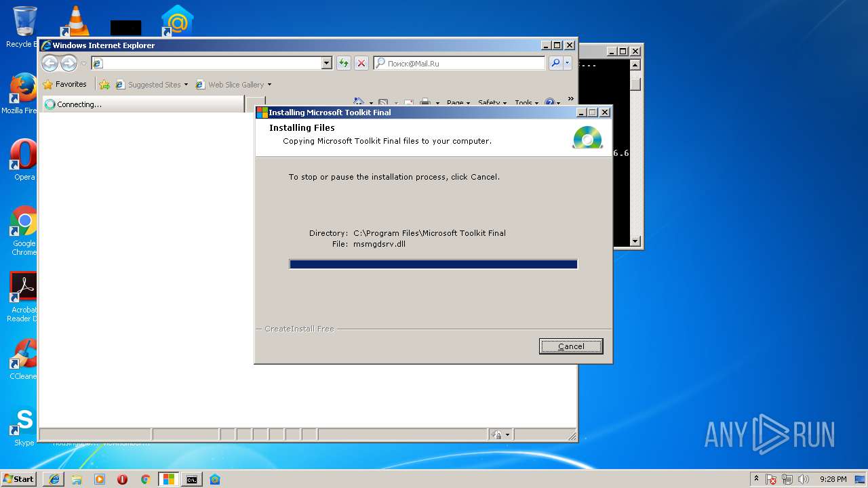The height and width of the screenshot is (488, 868).
Task: Open the search provider dropdown arrow
Action: (568, 63)
